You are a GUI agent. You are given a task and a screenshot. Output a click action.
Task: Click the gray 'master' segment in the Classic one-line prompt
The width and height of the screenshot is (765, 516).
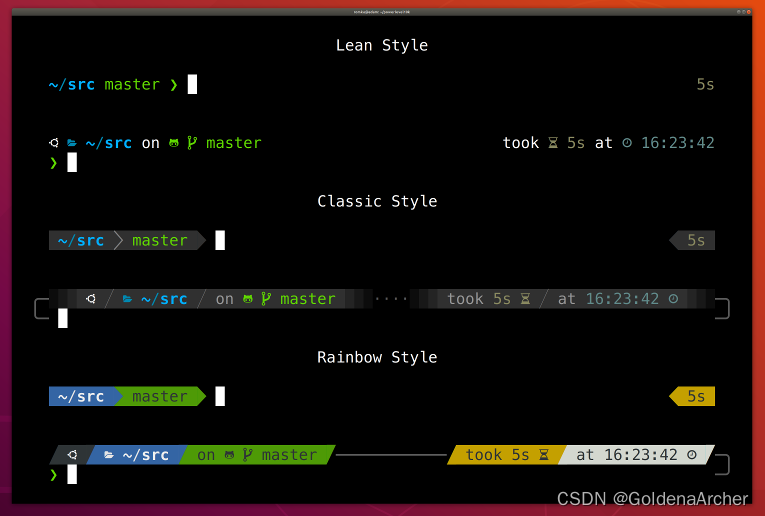click(160, 240)
